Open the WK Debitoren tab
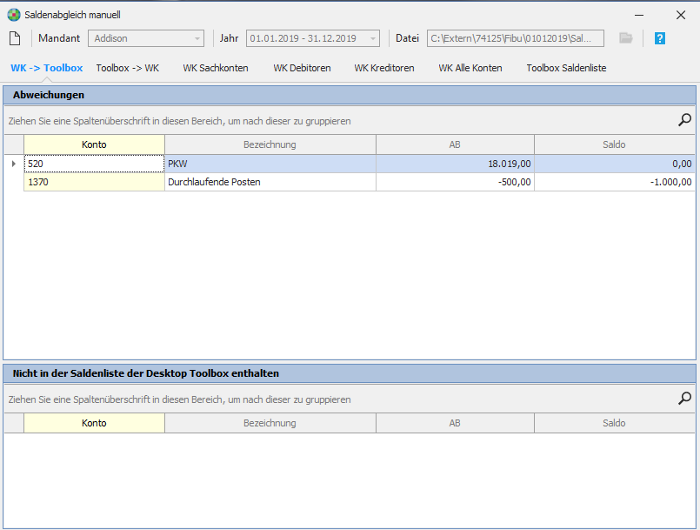Image resolution: width=700 pixels, height=530 pixels. (302, 68)
